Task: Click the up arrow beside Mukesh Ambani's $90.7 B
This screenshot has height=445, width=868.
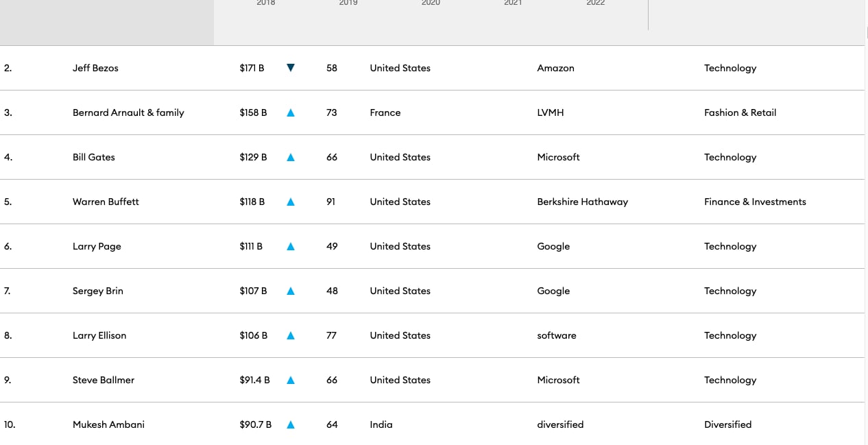Action: pyautogui.click(x=291, y=424)
